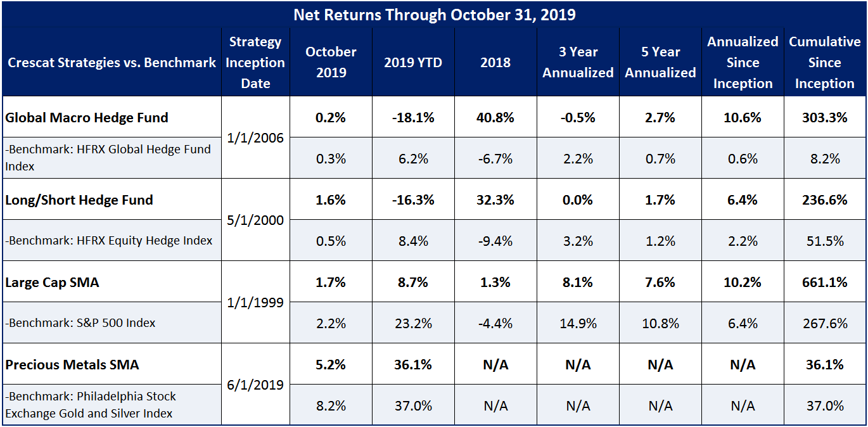Click the 303.3% cumulative since inception cell

click(x=824, y=117)
